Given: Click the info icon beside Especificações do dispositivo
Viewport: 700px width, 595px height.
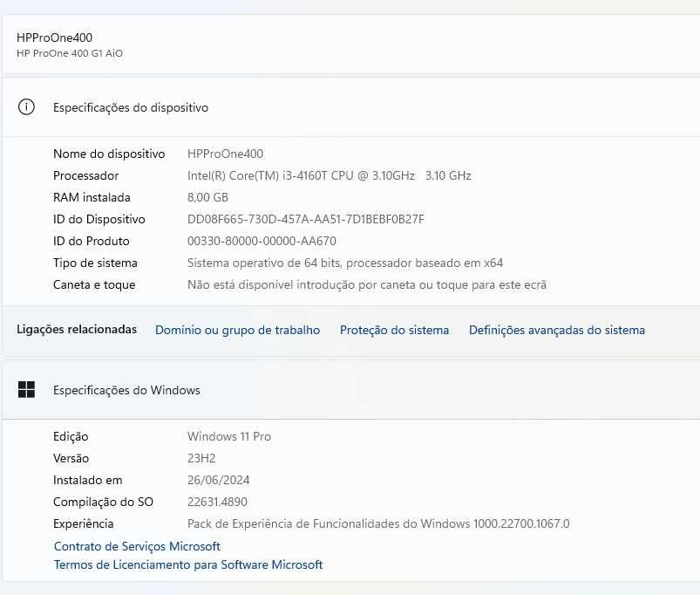Looking at the screenshot, I should point(27,107).
